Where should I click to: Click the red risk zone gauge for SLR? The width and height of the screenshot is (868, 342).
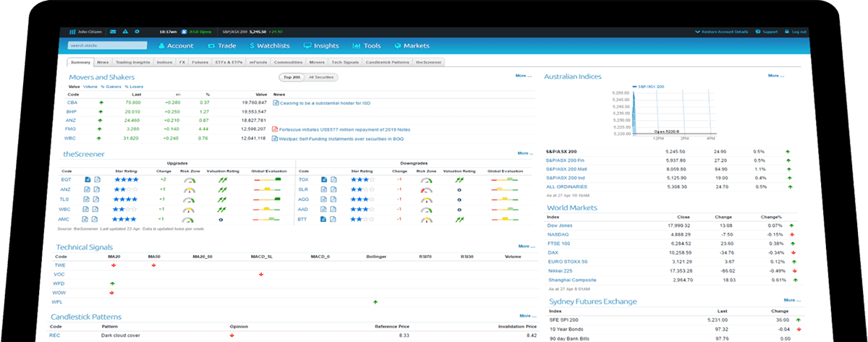[426, 189]
